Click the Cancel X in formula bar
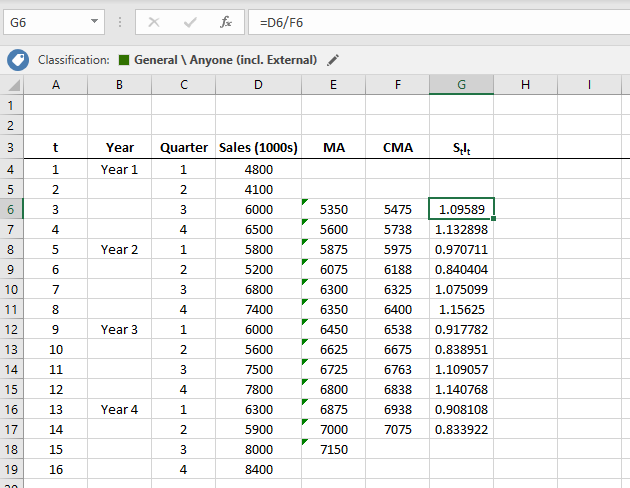This screenshot has width=630, height=488. pos(154,21)
